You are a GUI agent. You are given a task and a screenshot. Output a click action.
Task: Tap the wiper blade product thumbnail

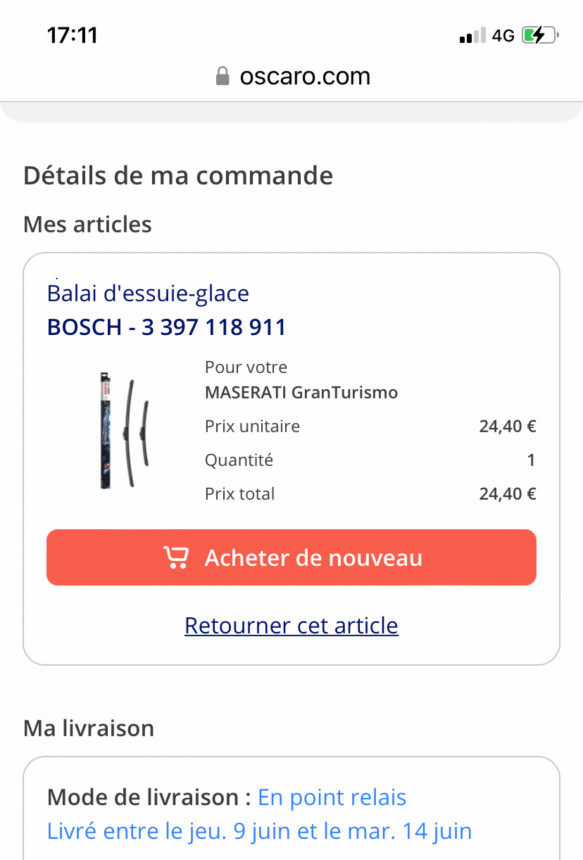tap(124, 431)
